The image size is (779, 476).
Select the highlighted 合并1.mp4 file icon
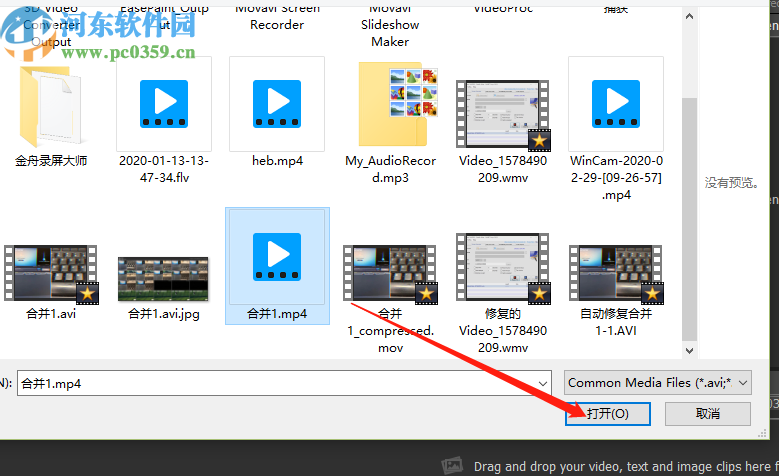[x=277, y=256]
